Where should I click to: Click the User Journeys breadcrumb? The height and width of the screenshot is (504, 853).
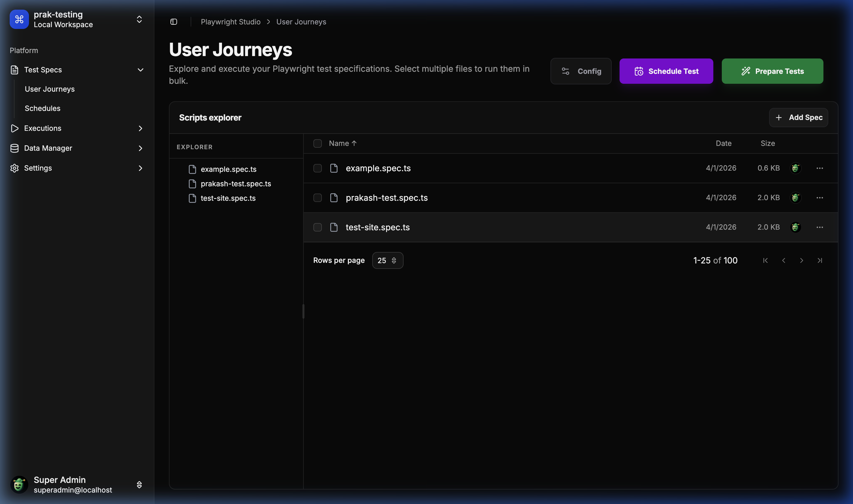[301, 22]
